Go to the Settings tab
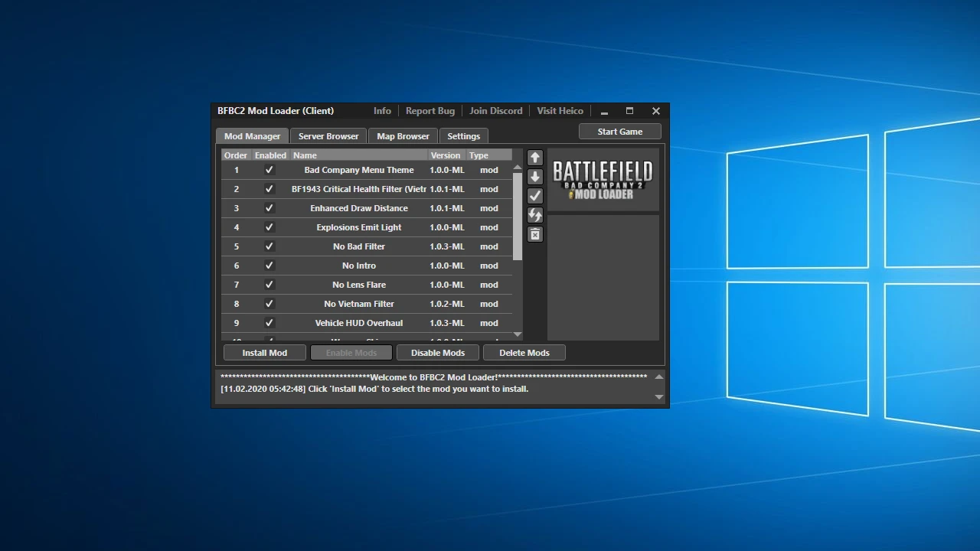The width and height of the screenshot is (980, 551). (x=464, y=136)
